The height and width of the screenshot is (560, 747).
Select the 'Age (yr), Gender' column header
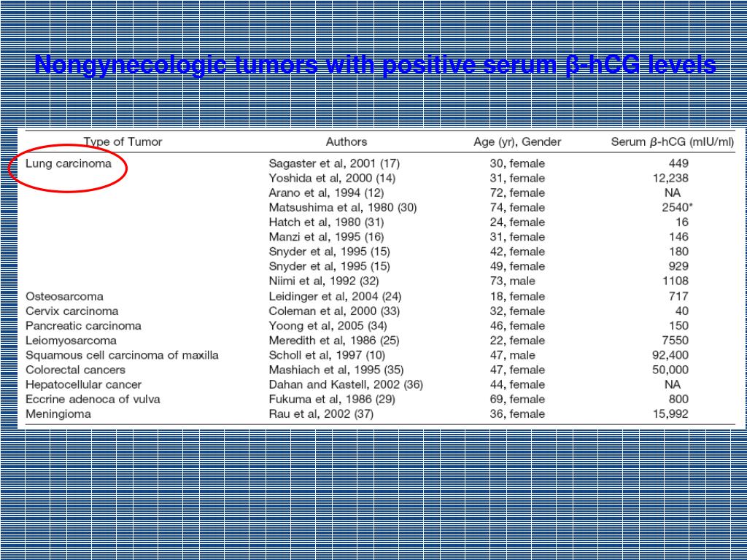pos(517,142)
